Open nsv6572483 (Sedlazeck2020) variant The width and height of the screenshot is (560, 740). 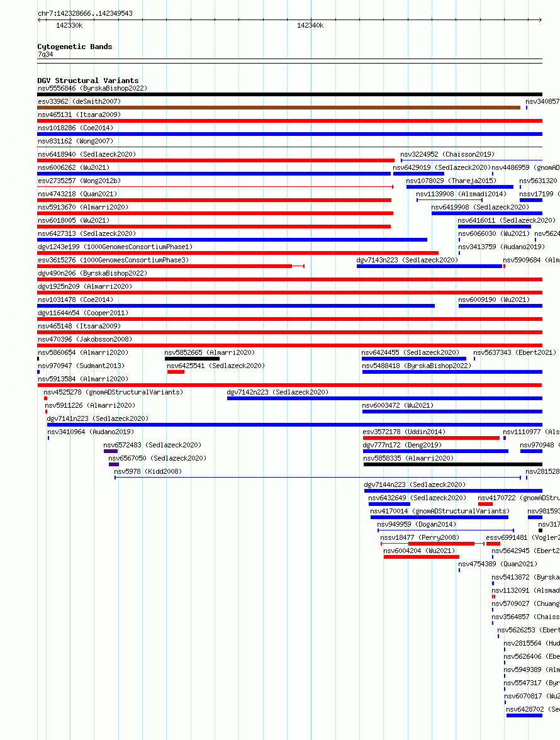point(152,445)
